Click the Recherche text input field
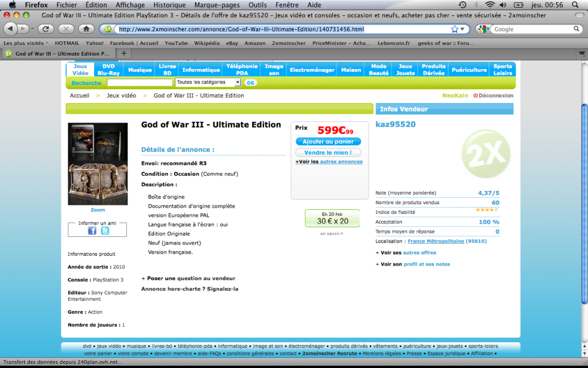Image resolution: width=588 pixels, height=368 pixels. pyautogui.click(x=139, y=82)
